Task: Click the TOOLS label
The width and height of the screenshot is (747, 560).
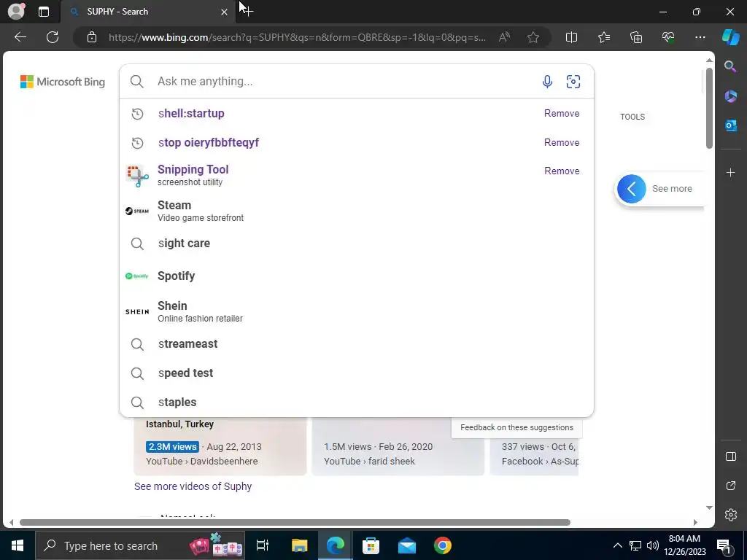Action: [632, 117]
